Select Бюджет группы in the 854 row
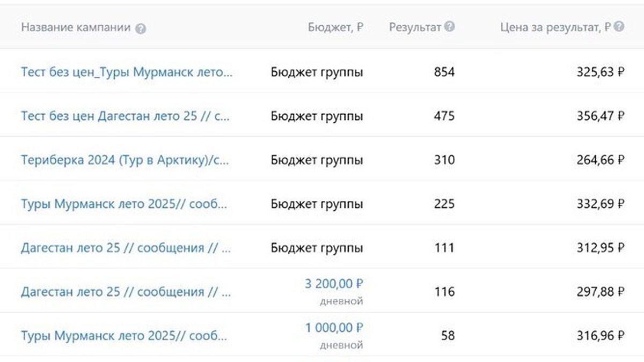Screen dimensions: 644x362 [317, 72]
